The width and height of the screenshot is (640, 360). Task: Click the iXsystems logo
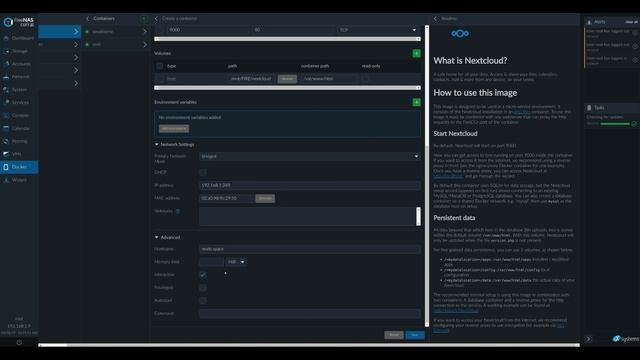pyautogui.click(x=625, y=339)
